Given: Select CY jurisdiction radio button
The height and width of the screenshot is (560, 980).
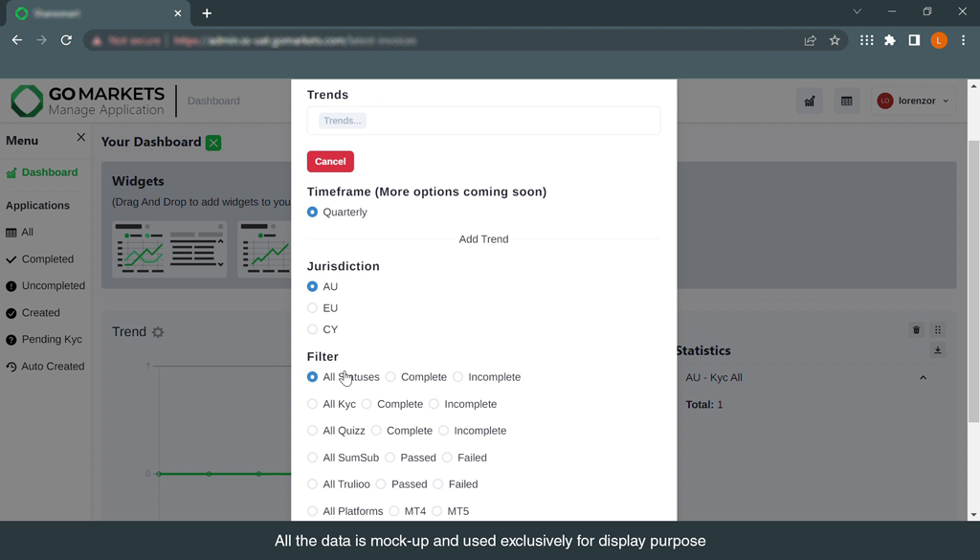Looking at the screenshot, I should [312, 329].
